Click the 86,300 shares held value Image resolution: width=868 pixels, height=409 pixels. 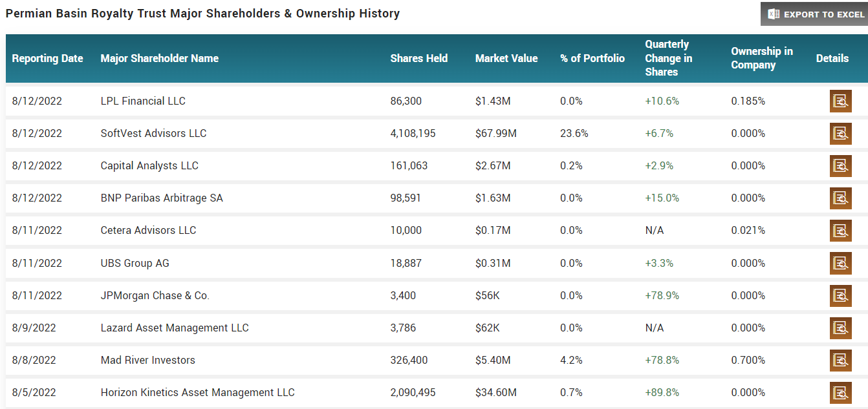(x=406, y=101)
